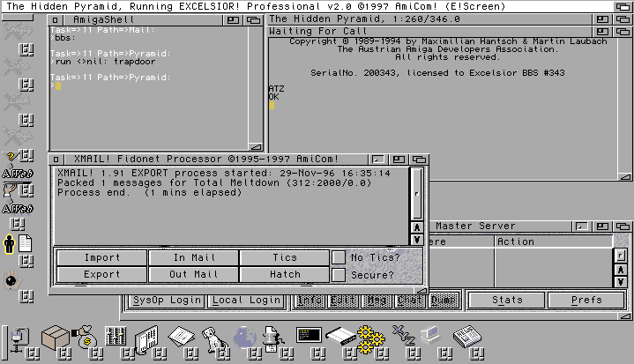
Task: Enable the No Tics? checkbox
Action: (339, 257)
